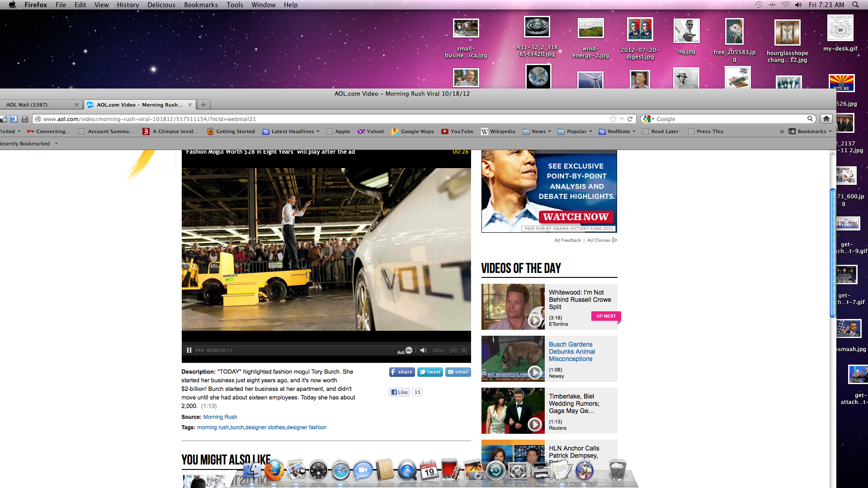The width and height of the screenshot is (868, 488).
Task: Like the video on Facebook
Action: click(x=399, y=392)
